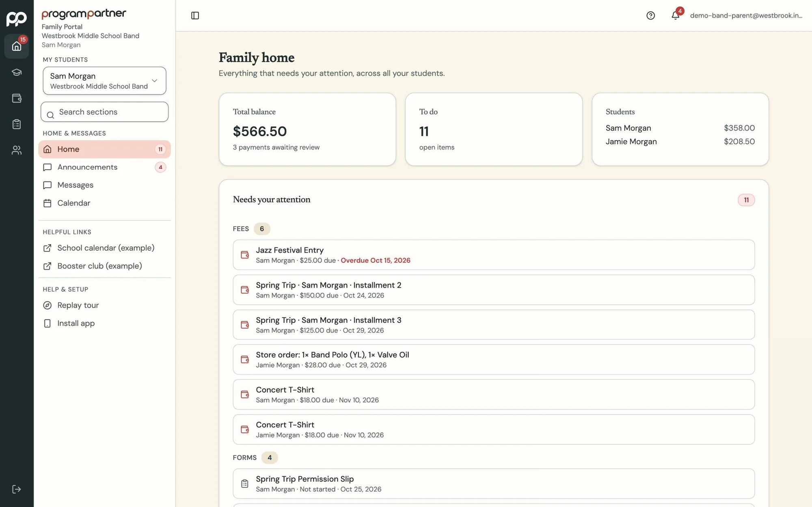Open the people group icon in rail
812x507 pixels.
point(17,150)
